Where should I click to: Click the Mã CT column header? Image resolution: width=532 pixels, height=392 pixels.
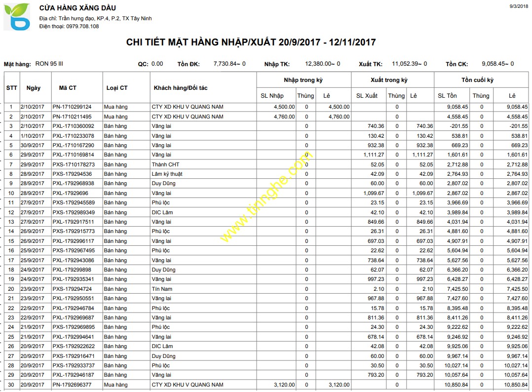pyautogui.click(x=68, y=88)
